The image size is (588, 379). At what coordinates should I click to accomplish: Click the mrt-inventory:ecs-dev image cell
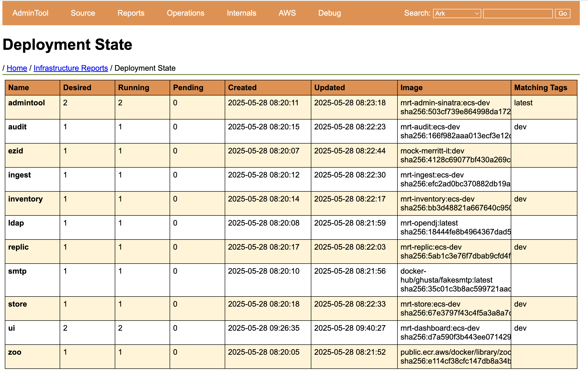click(x=454, y=203)
